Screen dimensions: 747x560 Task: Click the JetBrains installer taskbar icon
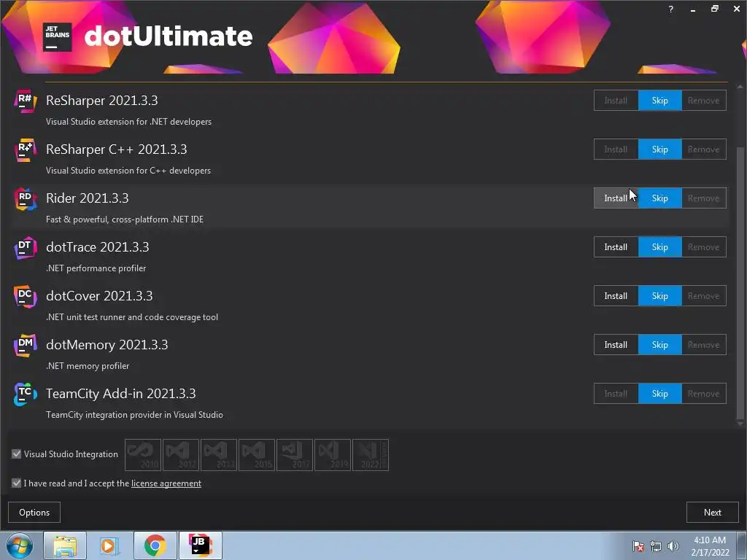tap(200, 545)
